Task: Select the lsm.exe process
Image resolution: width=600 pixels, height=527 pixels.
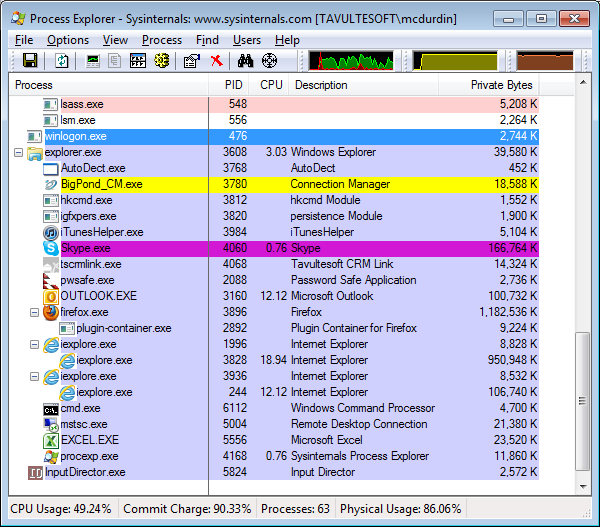Action: pos(78,120)
